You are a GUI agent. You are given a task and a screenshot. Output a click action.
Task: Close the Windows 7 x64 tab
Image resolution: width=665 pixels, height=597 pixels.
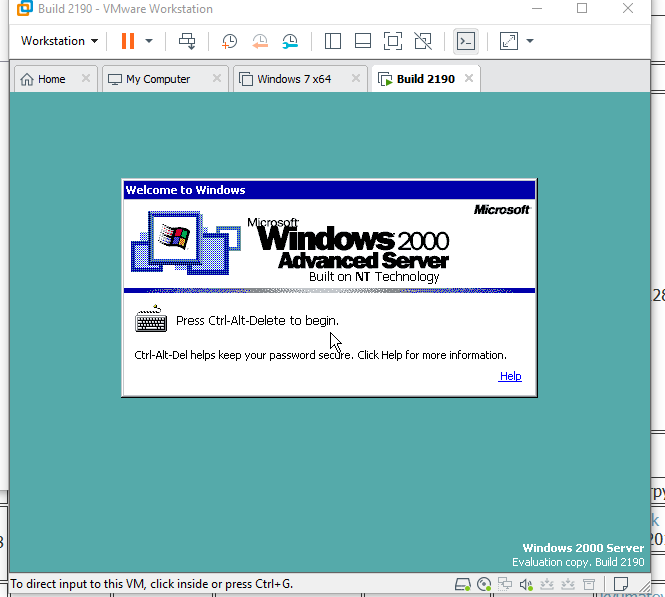tap(356, 78)
